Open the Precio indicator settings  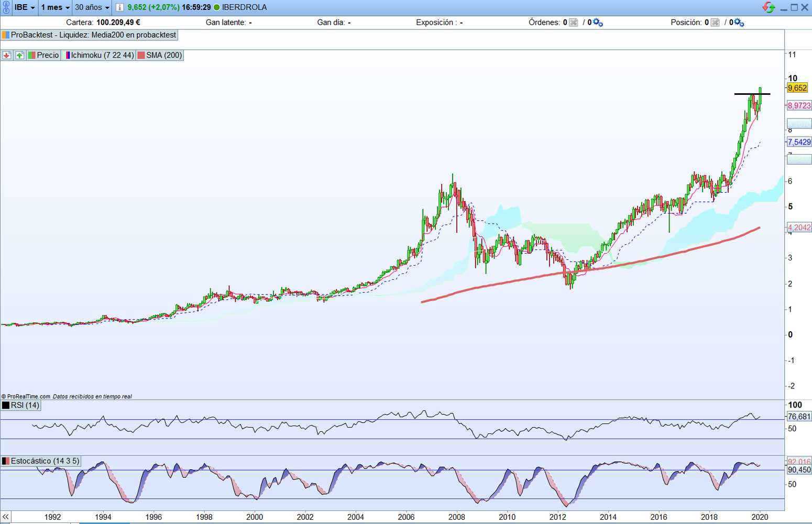(43, 55)
